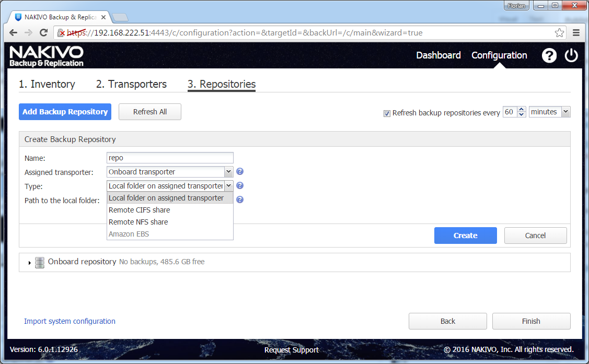This screenshot has width=589, height=364.
Task: Click the Version: 6.0.1.12926 text
Action: click(43, 349)
